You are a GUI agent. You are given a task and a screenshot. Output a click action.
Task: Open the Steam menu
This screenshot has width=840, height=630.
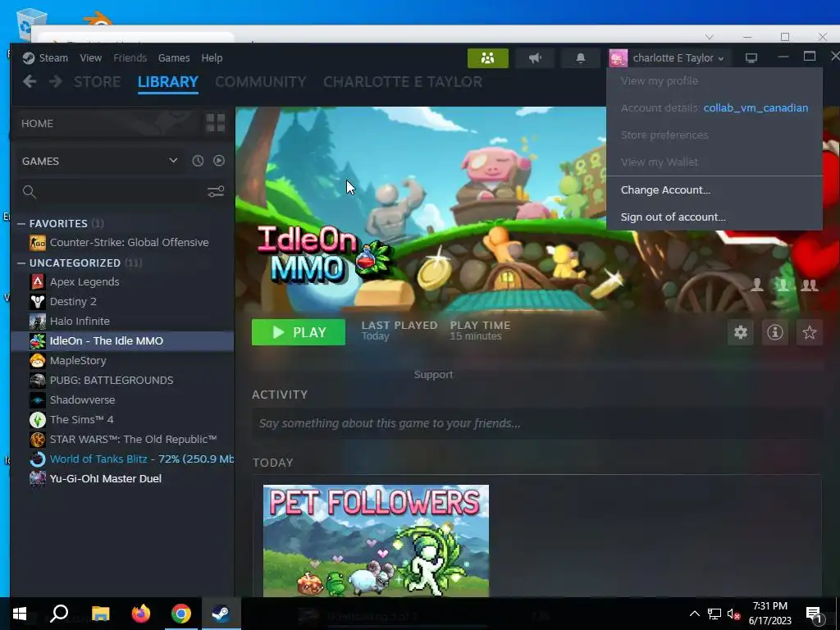coord(53,58)
